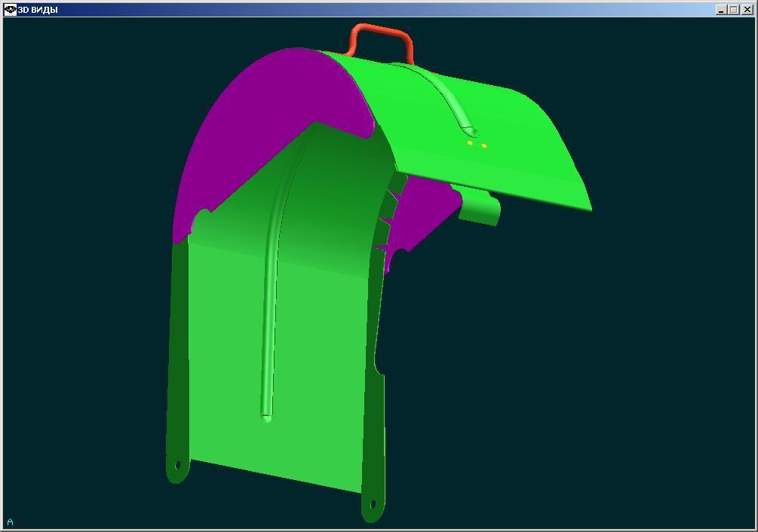
Task: Click the 3D ВИДЫ window system icon
Action: 10,9
